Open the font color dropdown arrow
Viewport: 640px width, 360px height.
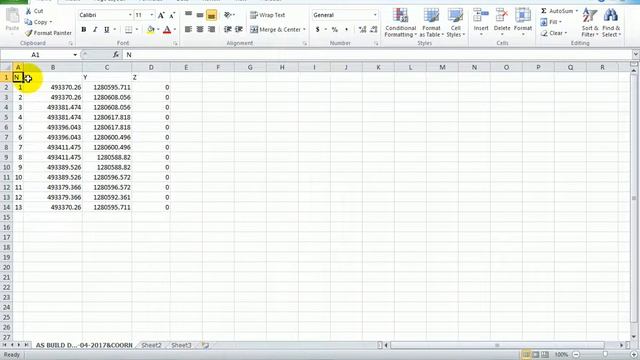coord(175,29)
